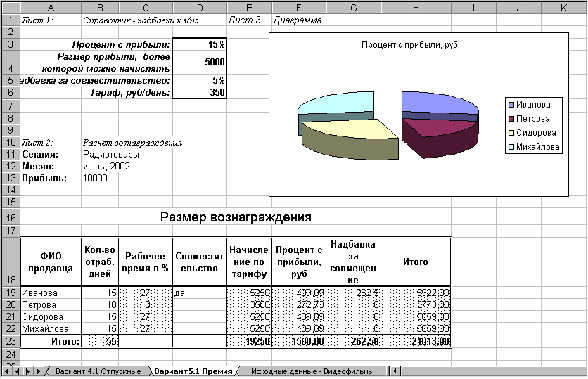Viewport: 588px width, 379px height.
Task: Select the Сидорова name cell
Action: point(51,316)
